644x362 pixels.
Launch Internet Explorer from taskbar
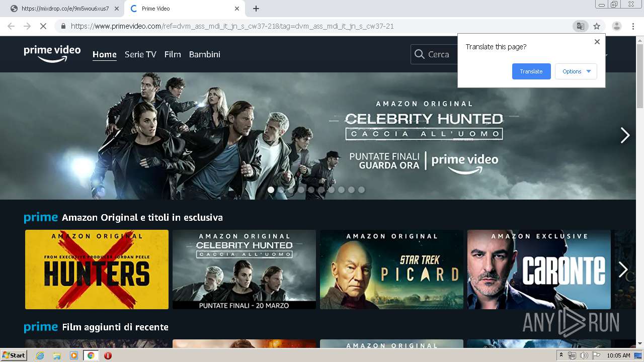point(40,355)
